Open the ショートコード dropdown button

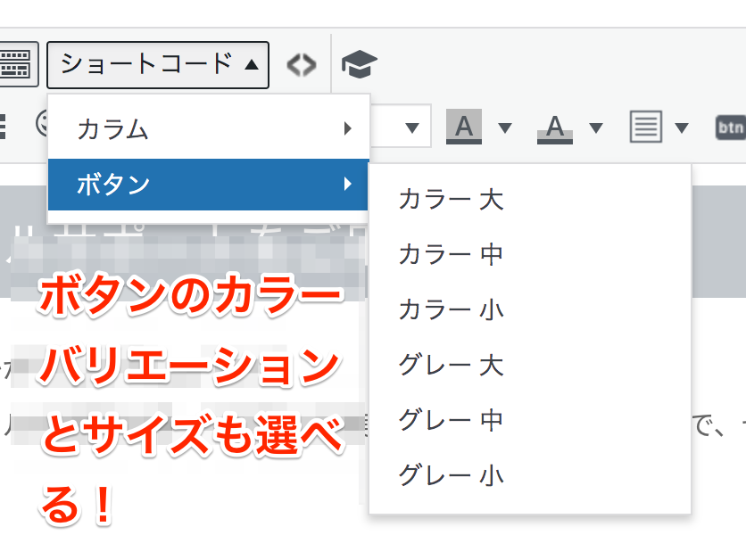pos(158,64)
